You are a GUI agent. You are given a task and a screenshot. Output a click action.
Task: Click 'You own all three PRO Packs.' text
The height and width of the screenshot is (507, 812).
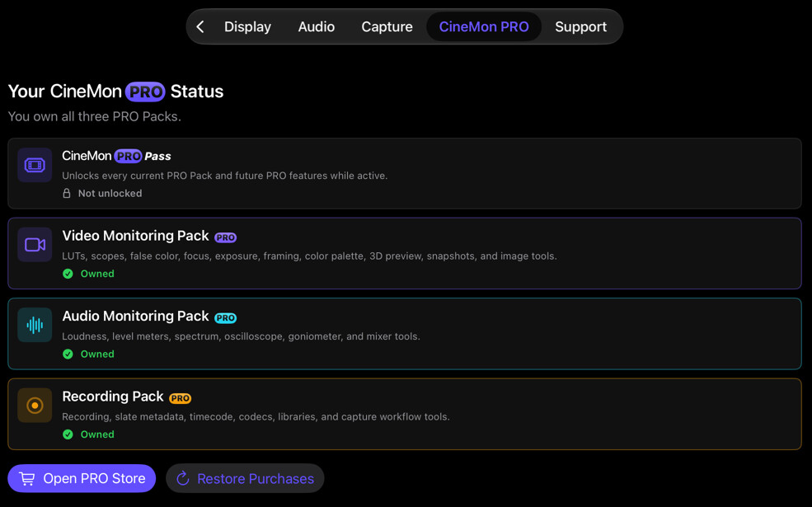[95, 116]
